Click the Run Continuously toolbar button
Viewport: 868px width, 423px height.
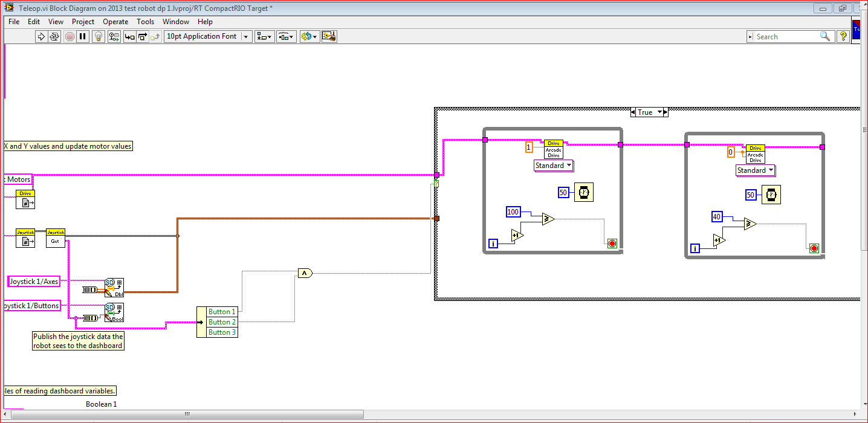(54, 36)
